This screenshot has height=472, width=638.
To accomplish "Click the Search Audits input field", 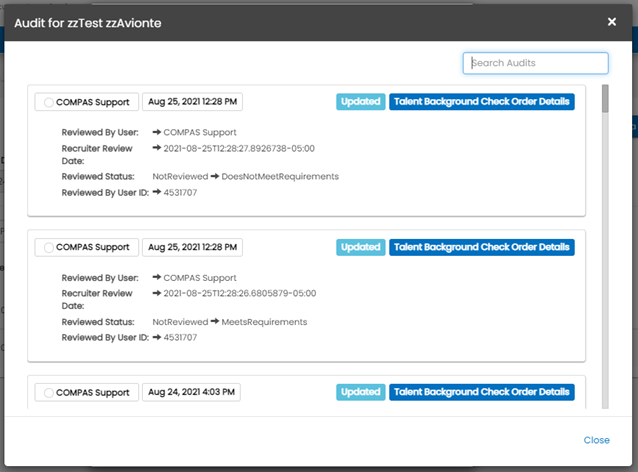I will coord(535,63).
